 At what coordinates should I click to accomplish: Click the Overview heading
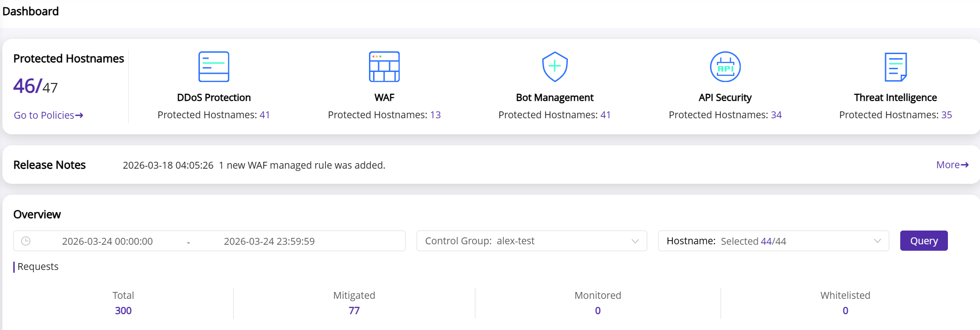[x=37, y=214]
